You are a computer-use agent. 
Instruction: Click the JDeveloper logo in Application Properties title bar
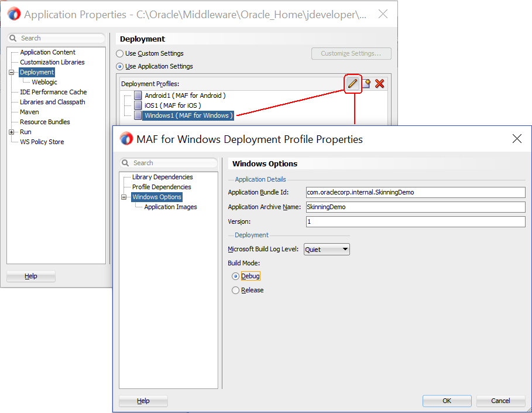[x=14, y=14]
